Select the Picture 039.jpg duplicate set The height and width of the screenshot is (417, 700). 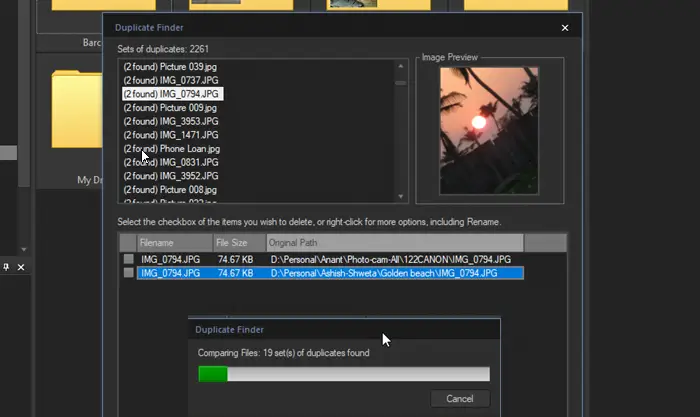click(x=170, y=67)
